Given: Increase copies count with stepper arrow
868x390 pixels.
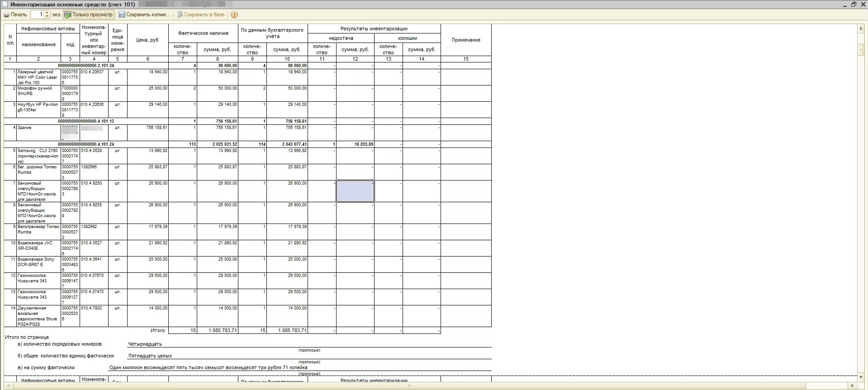Looking at the screenshot, I should click(x=47, y=13).
